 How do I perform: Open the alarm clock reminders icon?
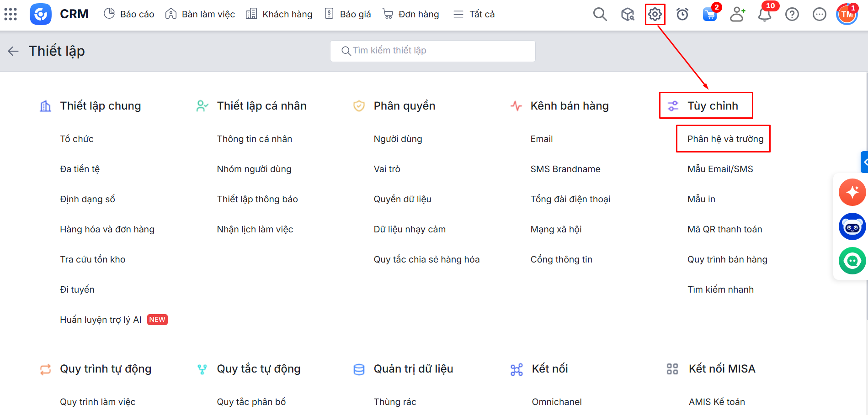pyautogui.click(x=682, y=15)
